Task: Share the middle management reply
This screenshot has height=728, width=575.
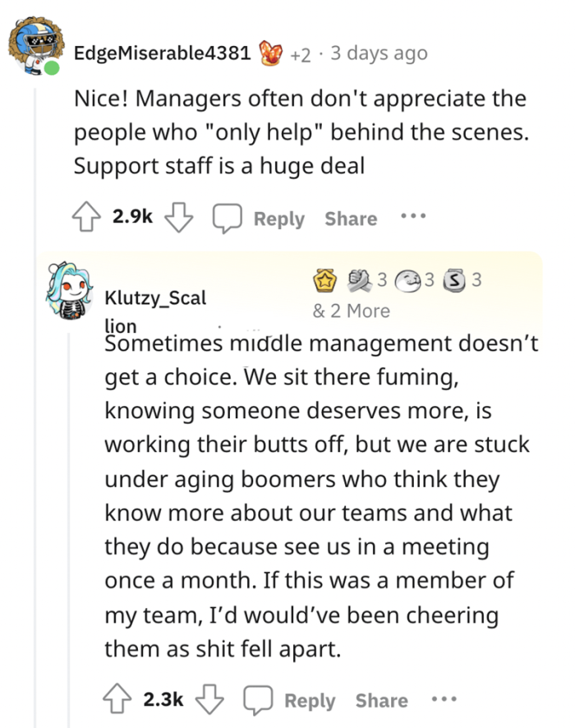Action: tap(381, 700)
